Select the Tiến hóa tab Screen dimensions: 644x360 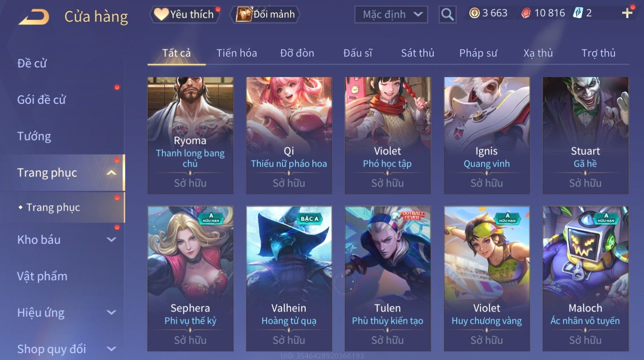tap(237, 53)
